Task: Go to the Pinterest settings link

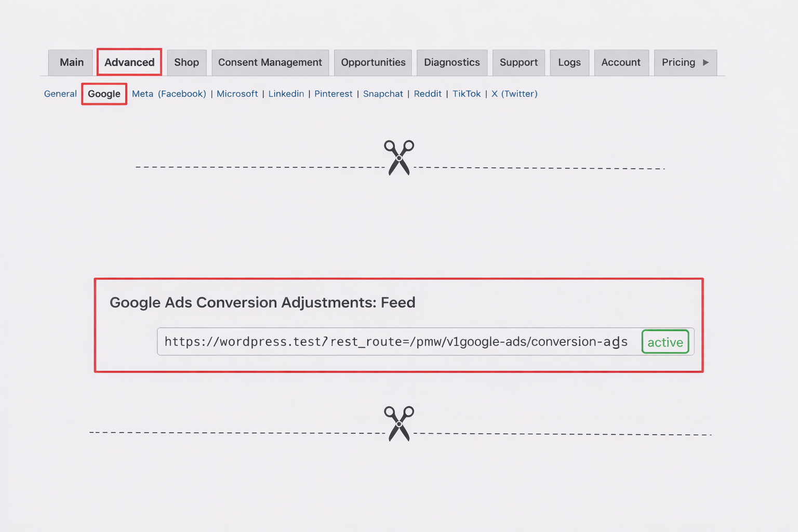Action: pyautogui.click(x=333, y=94)
